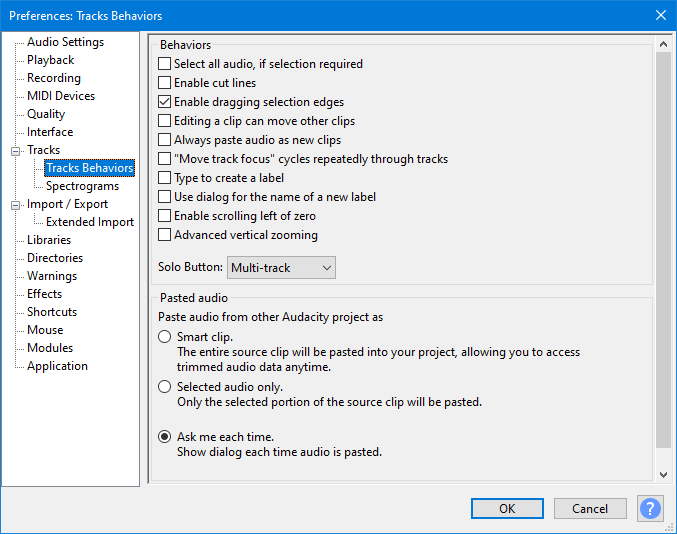This screenshot has height=534, width=677.
Task: Tick Advanced vertical zooming checkbox
Action: tap(165, 234)
